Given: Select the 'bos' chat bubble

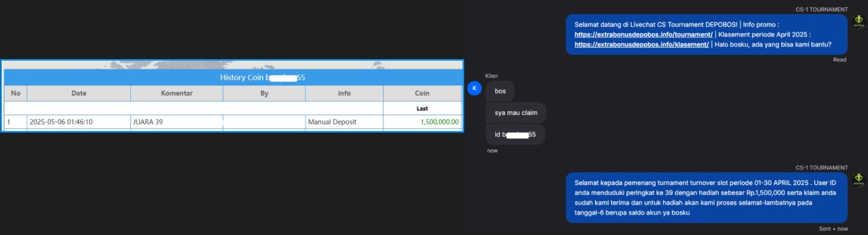Looking at the screenshot, I should coord(500,91).
